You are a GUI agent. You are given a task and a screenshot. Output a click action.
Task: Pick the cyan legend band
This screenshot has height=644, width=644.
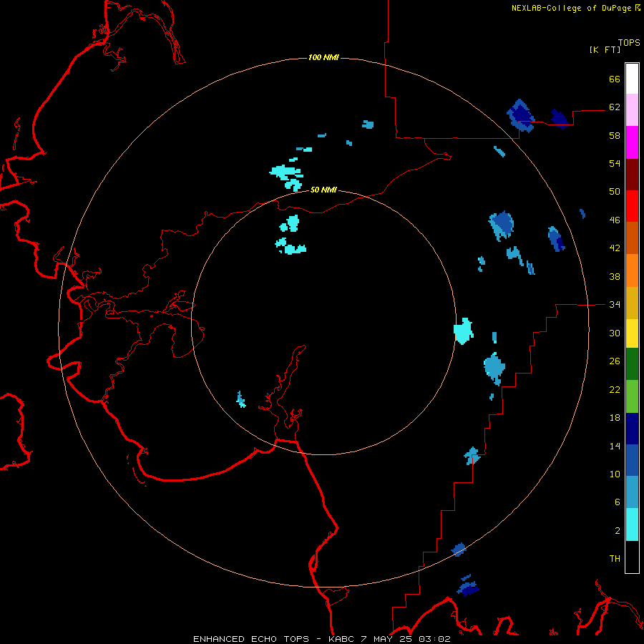[632, 525]
